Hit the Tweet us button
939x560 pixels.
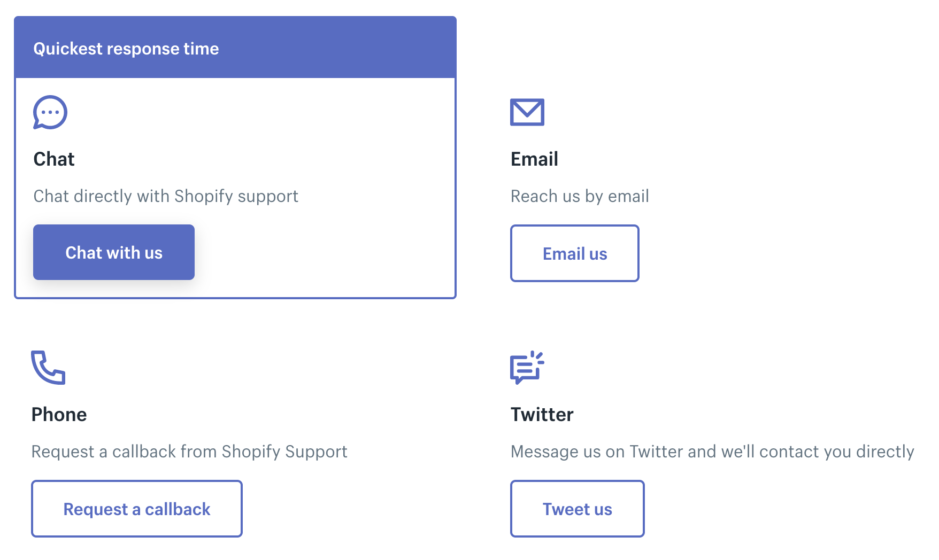point(577,509)
